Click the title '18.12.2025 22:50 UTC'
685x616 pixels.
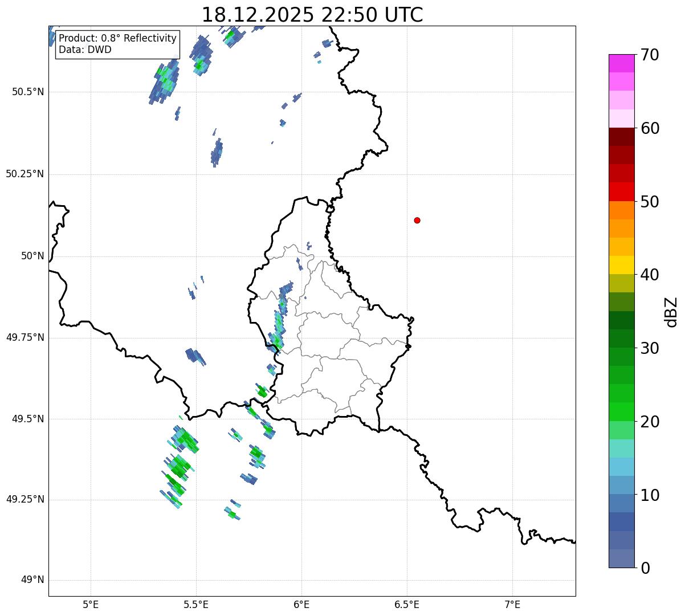point(312,15)
